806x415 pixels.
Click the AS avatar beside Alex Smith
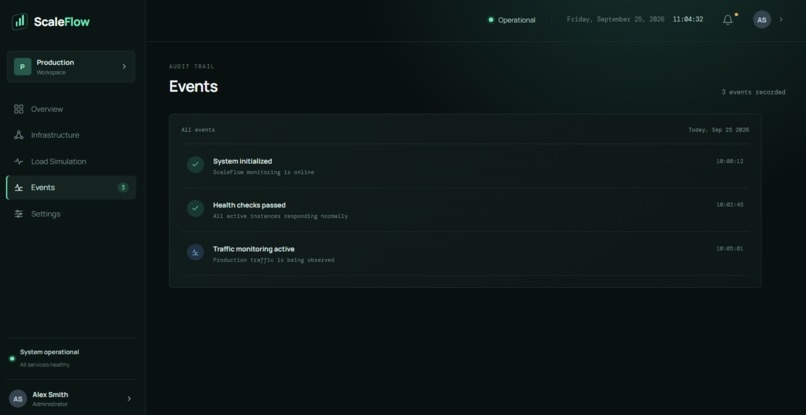tap(17, 399)
